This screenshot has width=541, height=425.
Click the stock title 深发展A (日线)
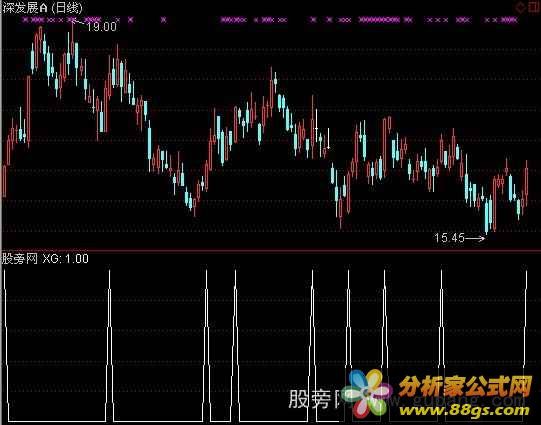click(x=42, y=8)
